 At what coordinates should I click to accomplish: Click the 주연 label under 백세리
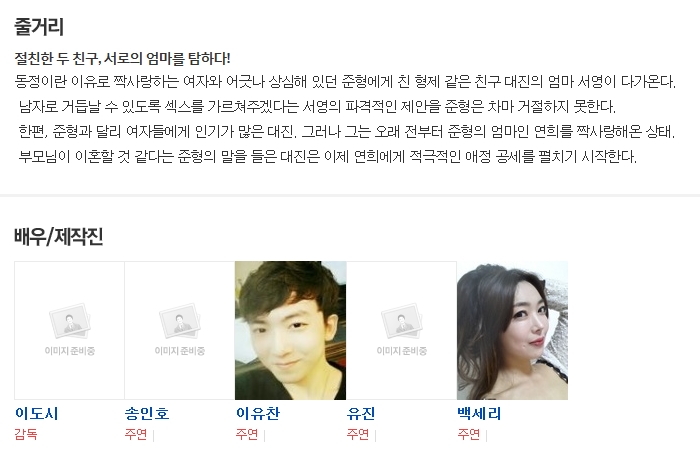(x=468, y=434)
